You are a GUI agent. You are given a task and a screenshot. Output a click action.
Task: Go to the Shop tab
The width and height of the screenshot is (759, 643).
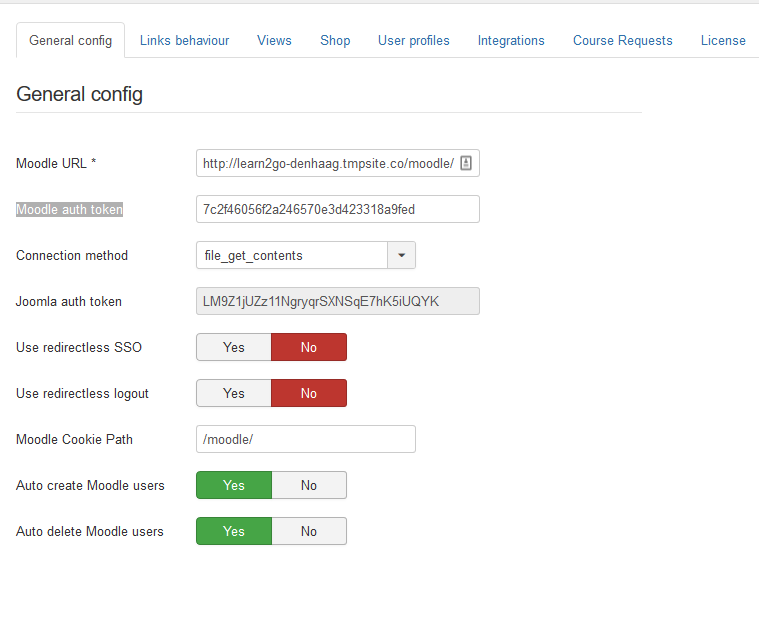point(335,40)
